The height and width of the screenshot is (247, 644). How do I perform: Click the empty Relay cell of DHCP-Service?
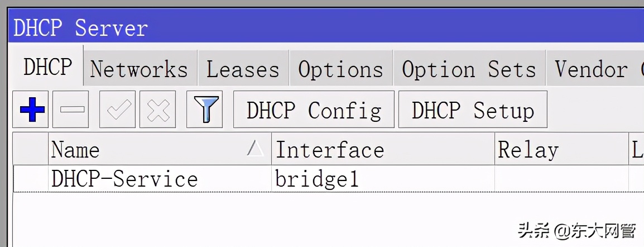coord(561,179)
